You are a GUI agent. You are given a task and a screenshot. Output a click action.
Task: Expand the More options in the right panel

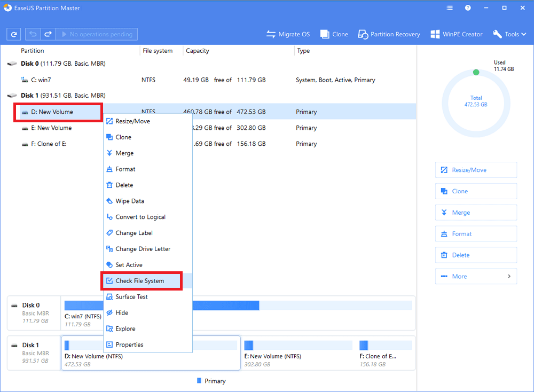[476, 276]
